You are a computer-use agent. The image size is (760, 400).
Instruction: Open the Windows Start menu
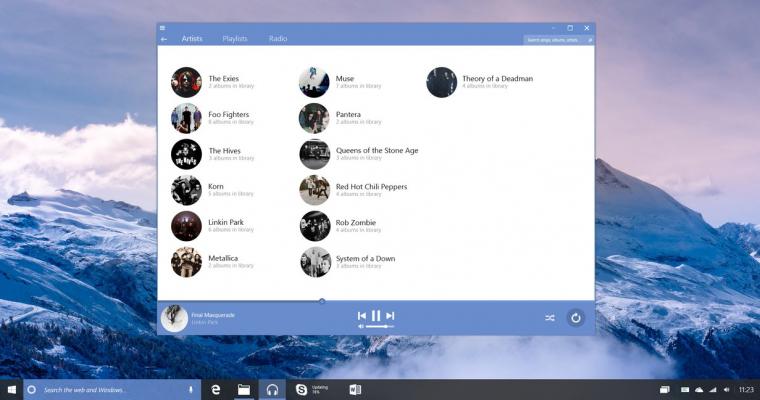tap(12, 390)
